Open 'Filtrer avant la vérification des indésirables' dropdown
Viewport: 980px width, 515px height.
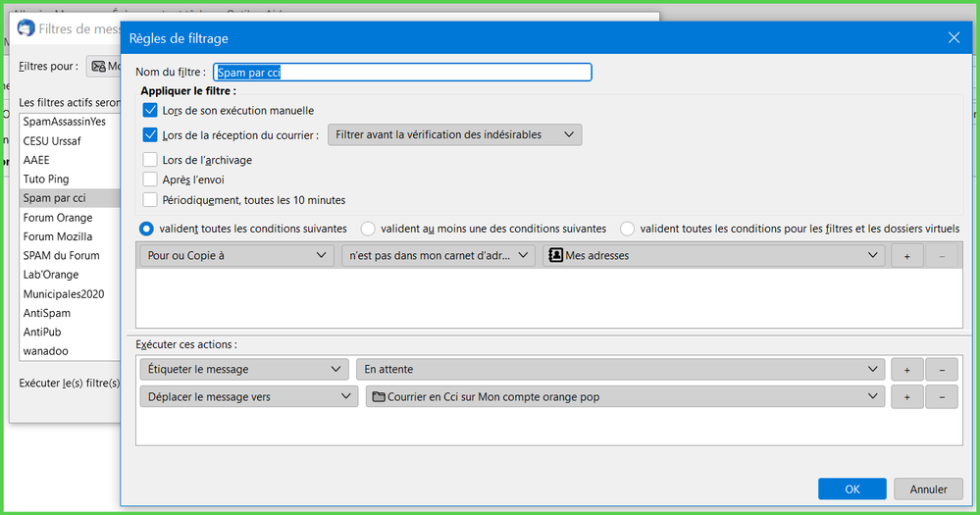454,134
